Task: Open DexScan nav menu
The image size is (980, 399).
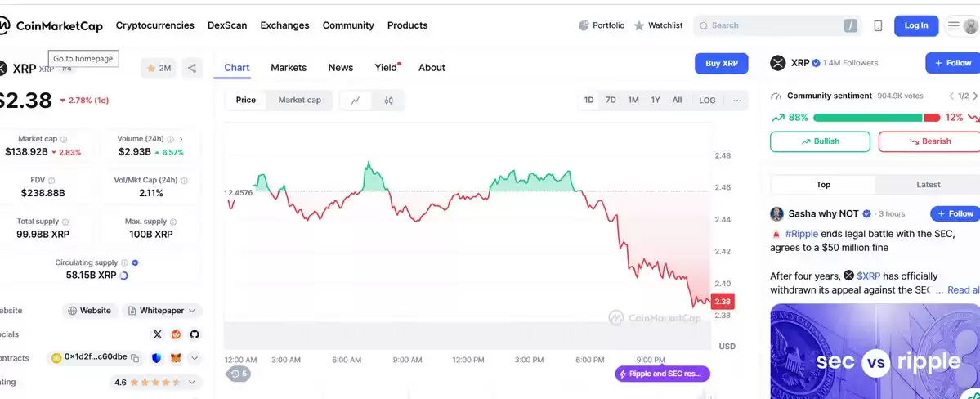Action: click(x=227, y=25)
